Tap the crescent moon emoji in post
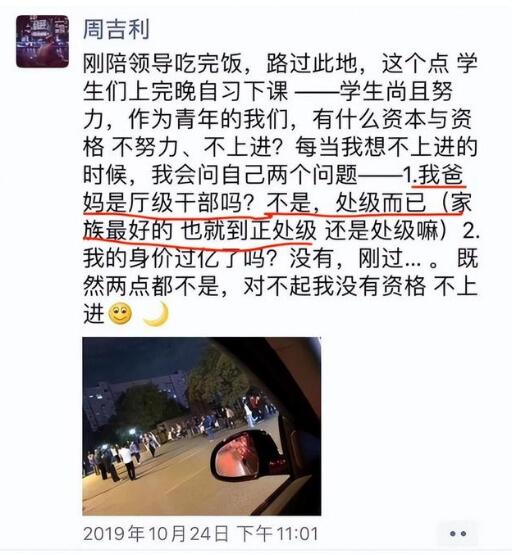The image size is (512, 555). 156,314
